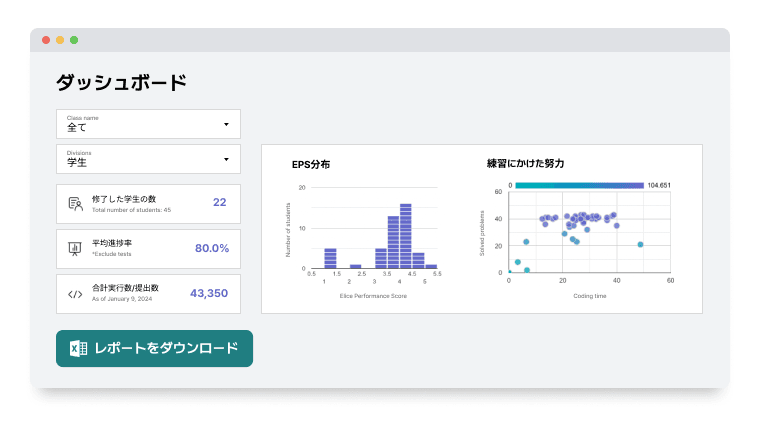Click the green maximize window dot

tap(74, 40)
